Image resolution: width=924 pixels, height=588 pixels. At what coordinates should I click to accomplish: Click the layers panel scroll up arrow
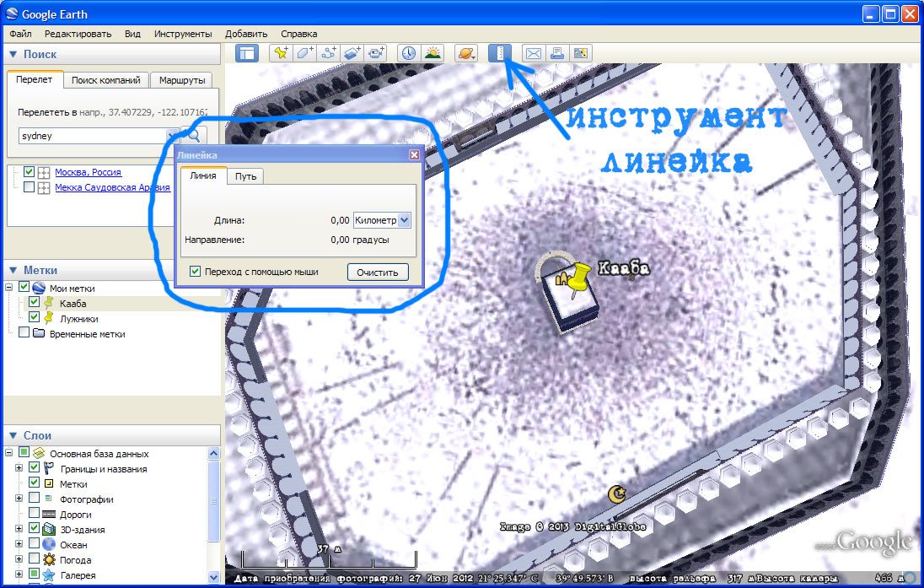(214, 454)
